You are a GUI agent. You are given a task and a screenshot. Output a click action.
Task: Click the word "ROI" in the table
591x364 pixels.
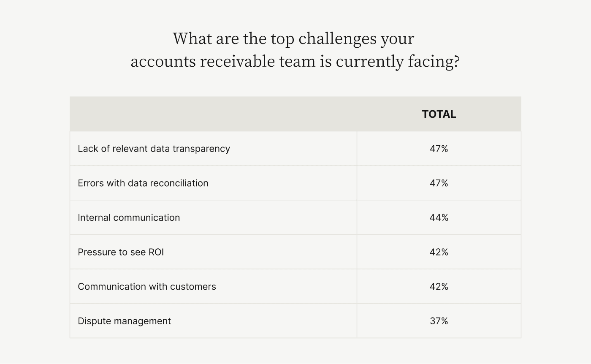tap(156, 252)
